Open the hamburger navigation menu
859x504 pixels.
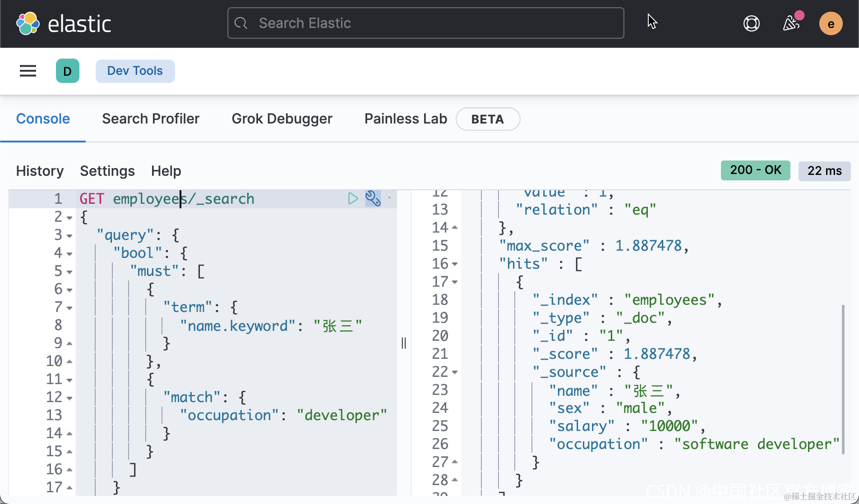tap(28, 71)
